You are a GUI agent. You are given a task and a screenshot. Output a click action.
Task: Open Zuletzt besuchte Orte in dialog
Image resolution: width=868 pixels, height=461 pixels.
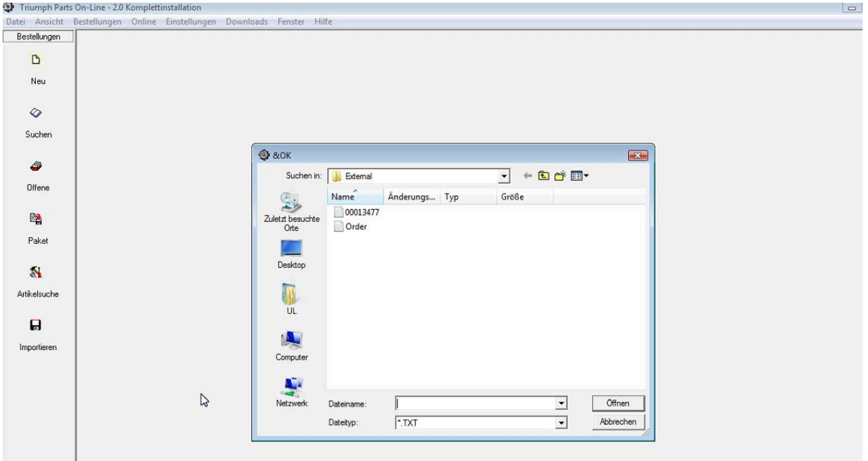click(292, 211)
